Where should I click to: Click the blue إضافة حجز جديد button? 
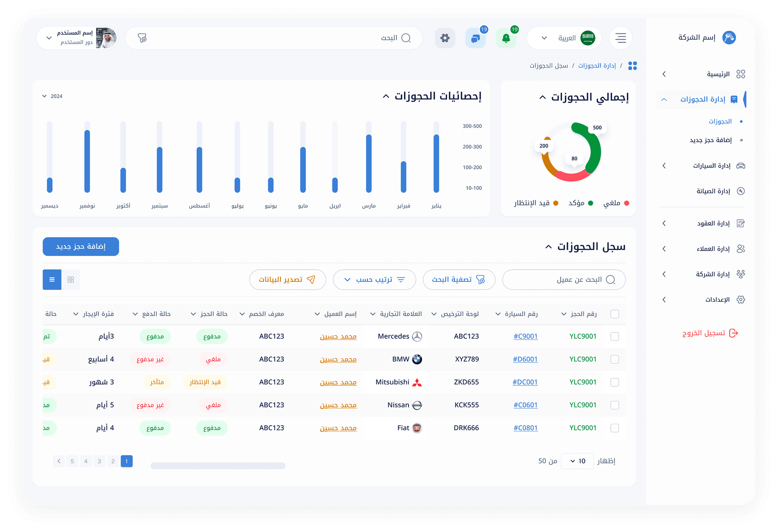point(81,247)
